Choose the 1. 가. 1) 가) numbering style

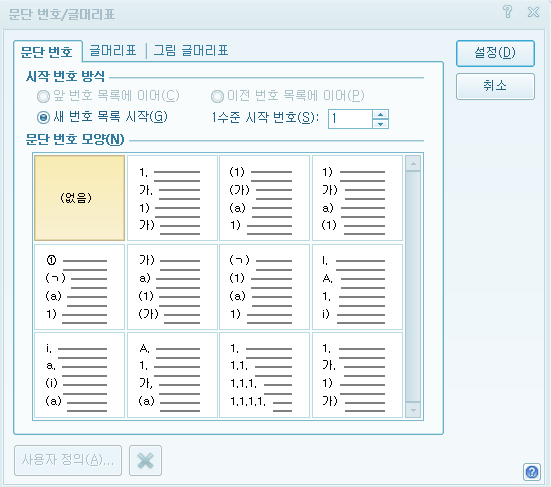[x=172, y=198]
